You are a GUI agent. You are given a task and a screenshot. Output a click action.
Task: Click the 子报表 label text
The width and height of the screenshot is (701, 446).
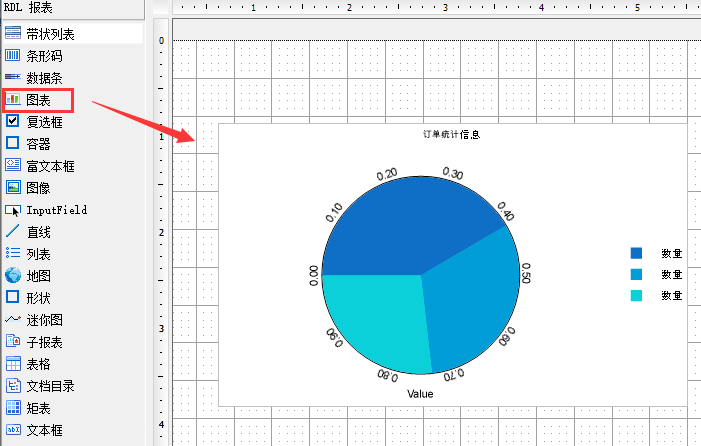pyautogui.click(x=44, y=342)
